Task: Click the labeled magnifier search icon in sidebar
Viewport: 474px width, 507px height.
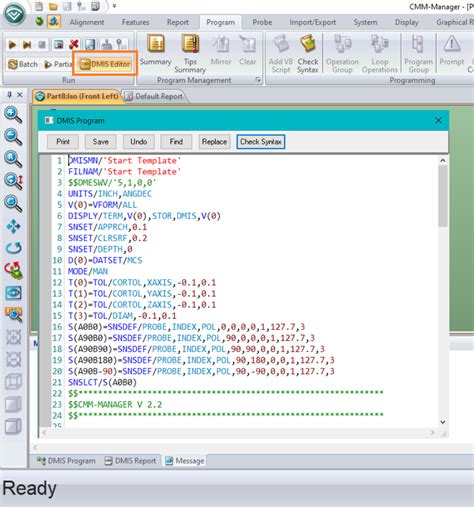Action: (x=13, y=314)
